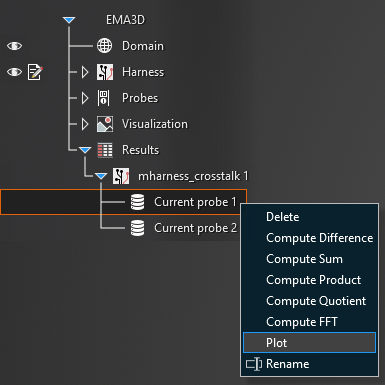Click the Results table icon
The width and height of the screenshot is (385, 385).
coord(105,150)
